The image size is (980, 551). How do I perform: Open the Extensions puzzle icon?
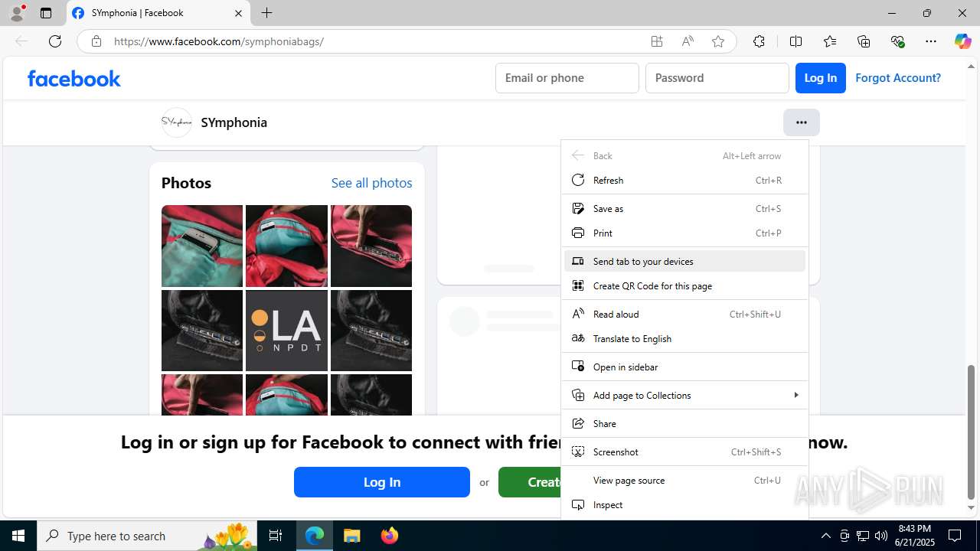click(759, 41)
